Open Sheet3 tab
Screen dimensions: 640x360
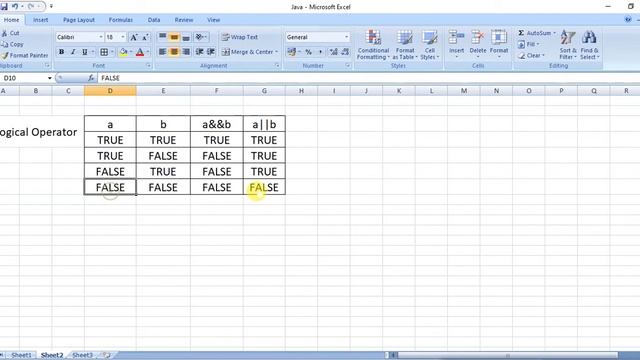(82, 355)
